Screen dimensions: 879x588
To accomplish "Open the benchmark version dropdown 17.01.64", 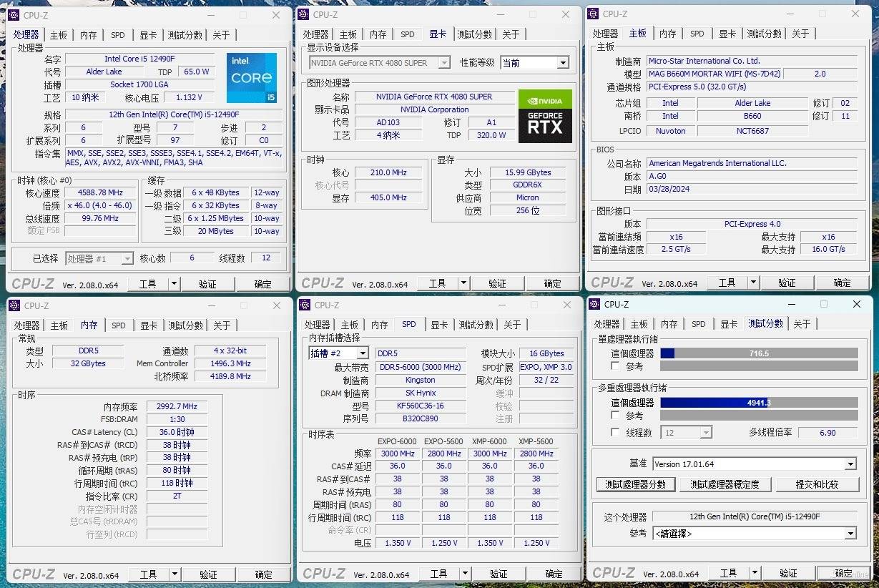I will click(755, 464).
